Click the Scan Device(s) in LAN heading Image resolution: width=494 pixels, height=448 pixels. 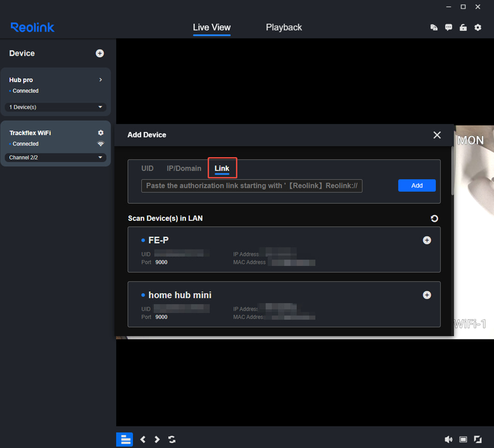coord(165,218)
